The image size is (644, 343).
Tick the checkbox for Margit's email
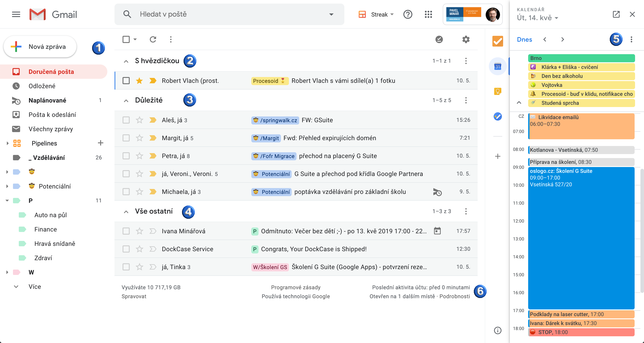[126, 138]
